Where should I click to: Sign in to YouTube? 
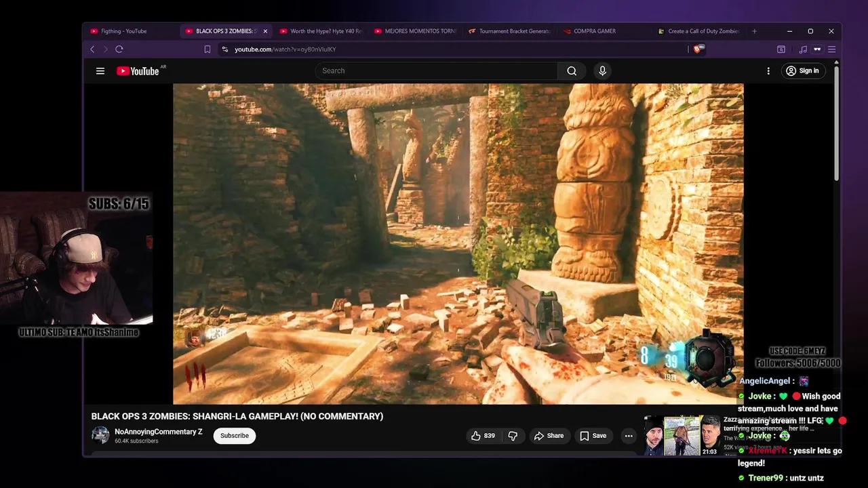tap(802, 70)
